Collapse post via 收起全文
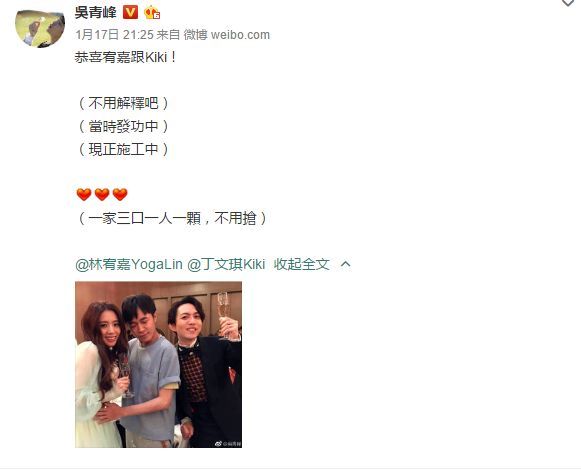Screen dimensions: 581x470 [302, 265]
